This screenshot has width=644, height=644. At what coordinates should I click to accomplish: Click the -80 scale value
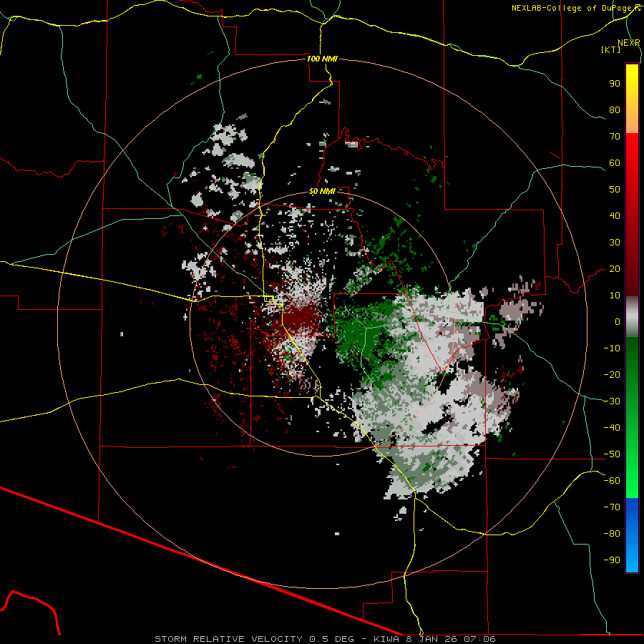click(x=612, y=534)
